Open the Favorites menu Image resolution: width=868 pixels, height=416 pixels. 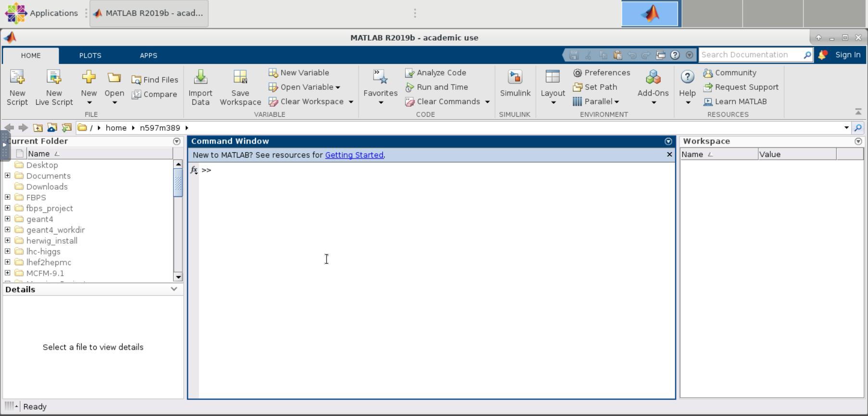[380, 87]
